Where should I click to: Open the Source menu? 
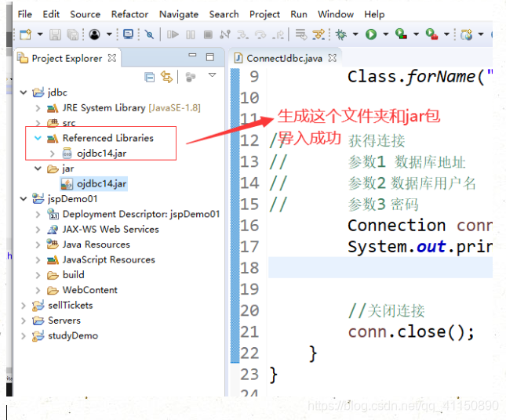[86, 14]
